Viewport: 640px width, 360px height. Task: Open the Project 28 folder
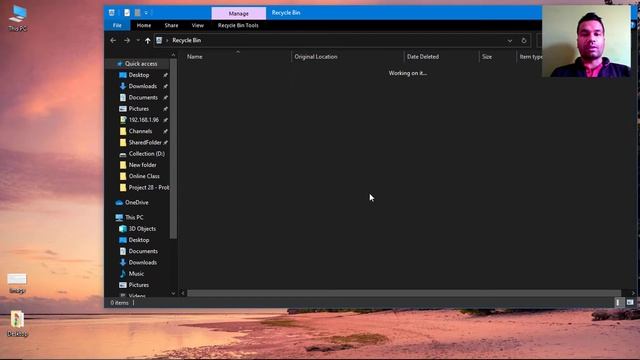click(x=149, y=187)
